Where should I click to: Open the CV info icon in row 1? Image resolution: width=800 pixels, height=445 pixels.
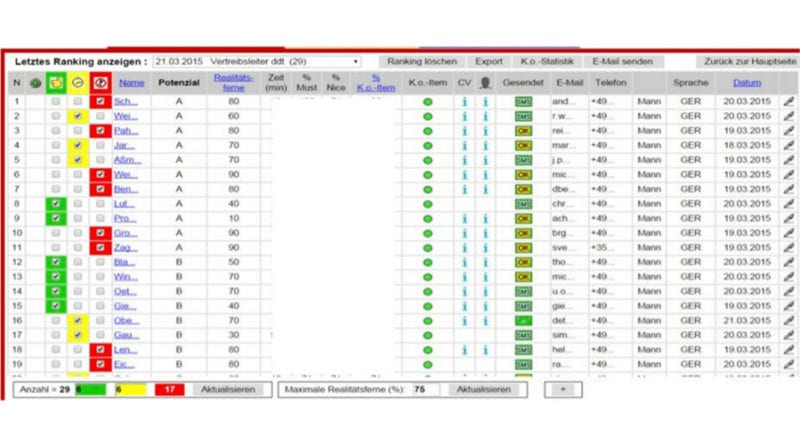pos(464,102)
